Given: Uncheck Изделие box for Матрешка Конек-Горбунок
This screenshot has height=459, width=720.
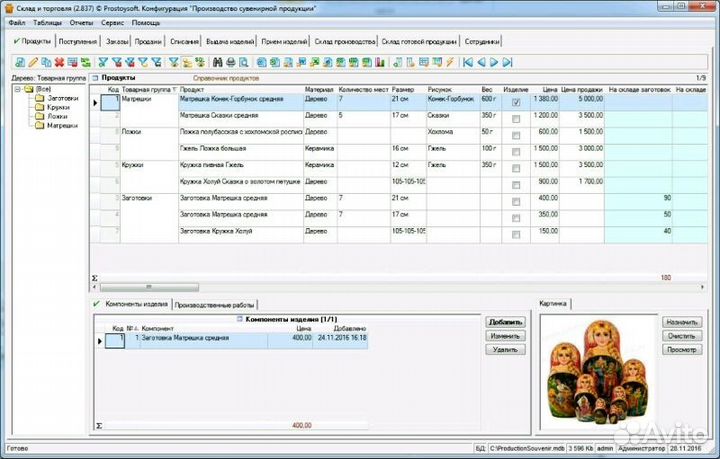Looking at the screenshot, I should 516,102.
